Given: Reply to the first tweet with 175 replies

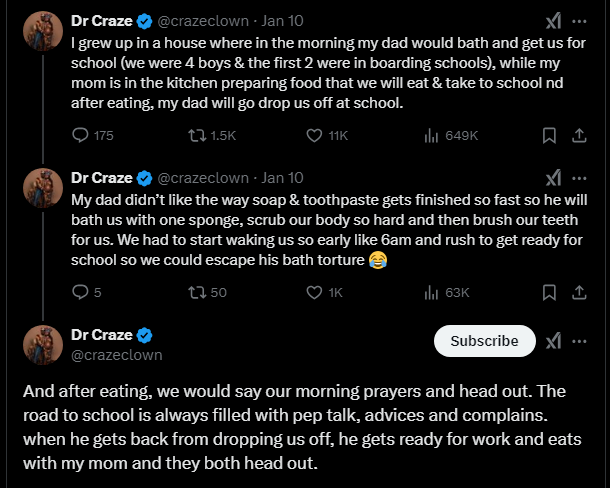Looking at the screenshot, I should point(82,135).
